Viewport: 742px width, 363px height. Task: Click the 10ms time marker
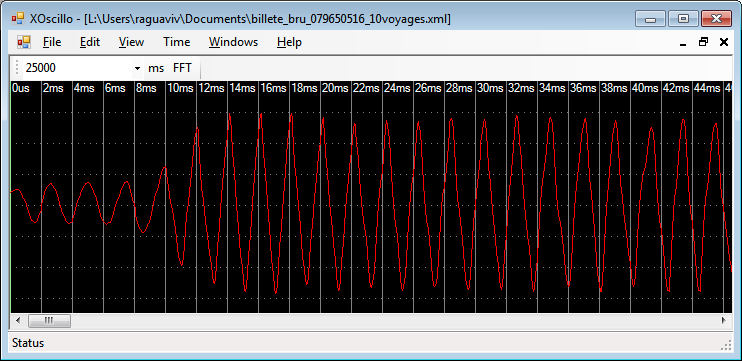point(180,88)
